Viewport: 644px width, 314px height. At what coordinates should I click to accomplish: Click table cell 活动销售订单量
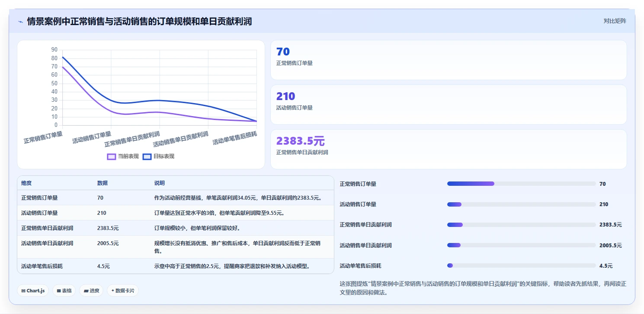[x=39, y=213]
